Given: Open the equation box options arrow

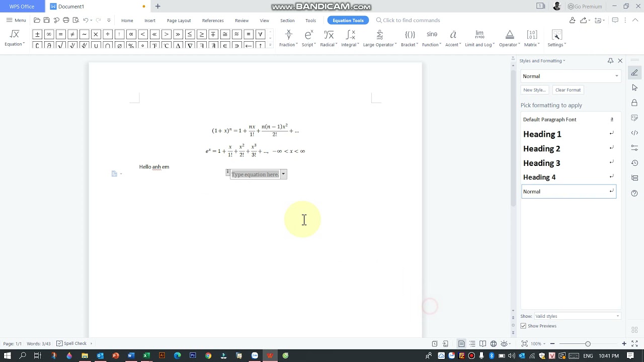Looking at the screenshot, I should pyautogui.click(x=283, y=174).
